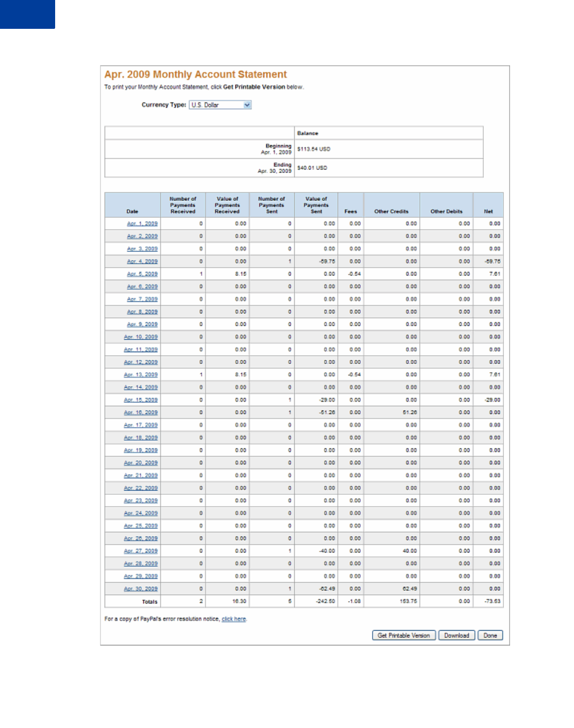The width and height of the screenshot is (574, 728).
Task: Open the Currency Type dropdown
Action: (220, 105)
